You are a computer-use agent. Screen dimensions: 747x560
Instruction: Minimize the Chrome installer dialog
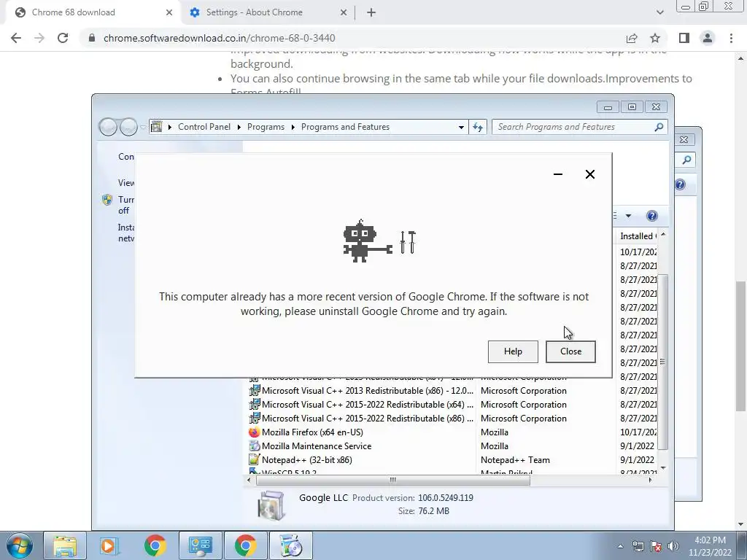558,174
